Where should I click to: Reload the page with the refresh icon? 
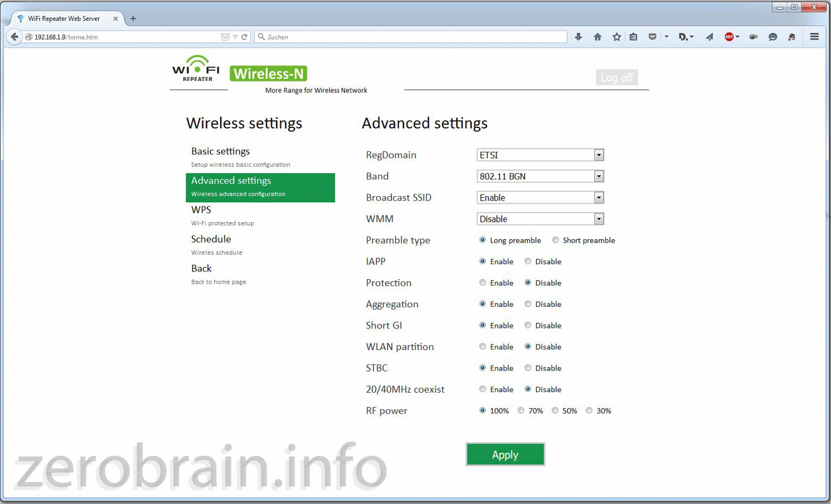point(244,37)
